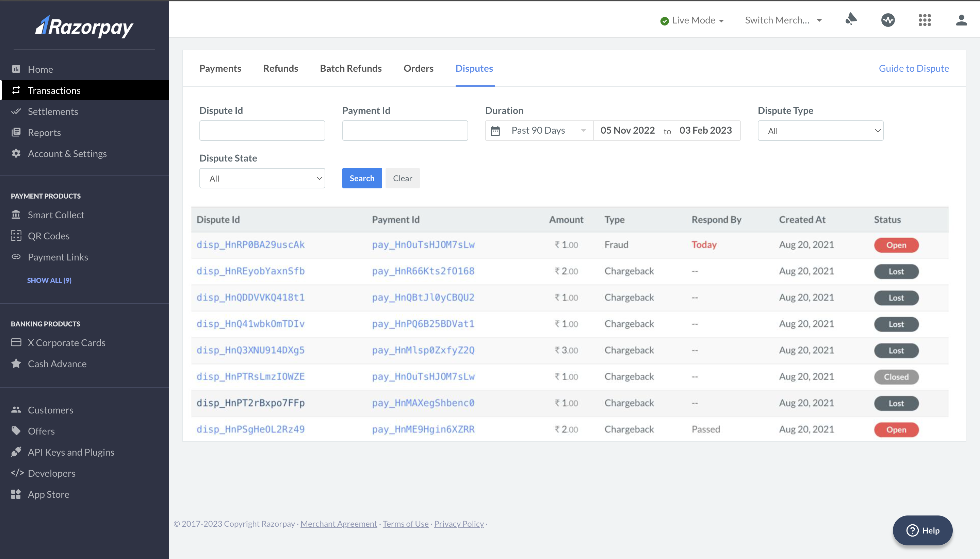Click the Payment Links chain icon
This screenshot has width=980, height=559.
point(16,256)
